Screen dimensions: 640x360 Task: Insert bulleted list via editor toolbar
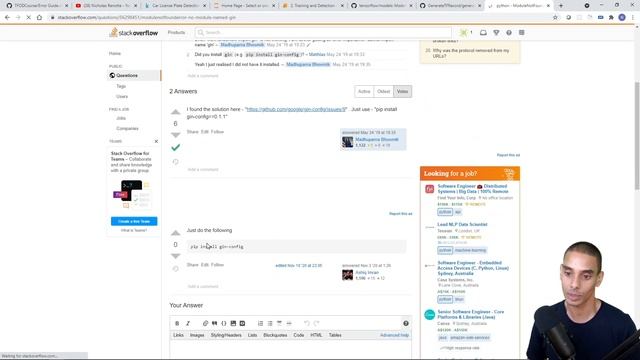click(270, 323)
